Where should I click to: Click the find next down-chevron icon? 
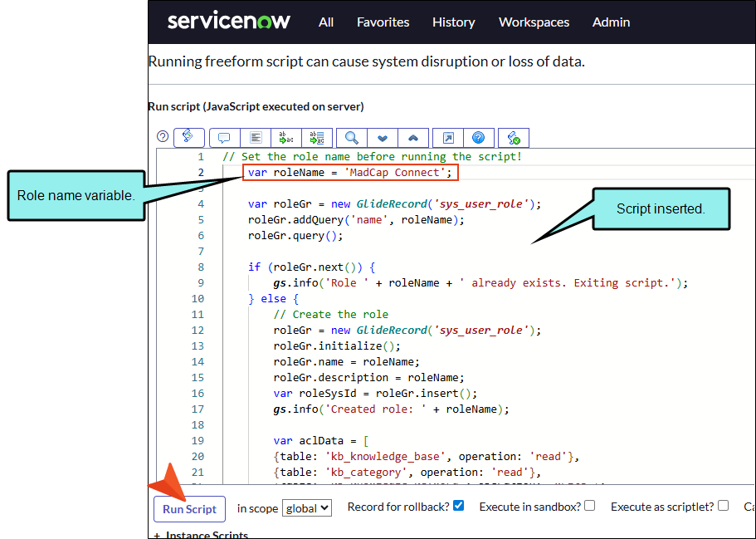383,138
